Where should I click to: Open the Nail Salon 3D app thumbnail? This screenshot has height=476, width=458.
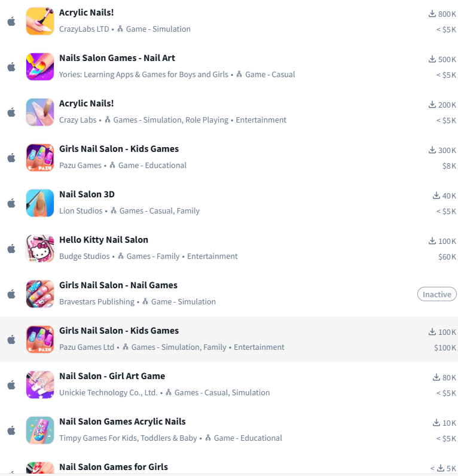[x=40, y=203]
